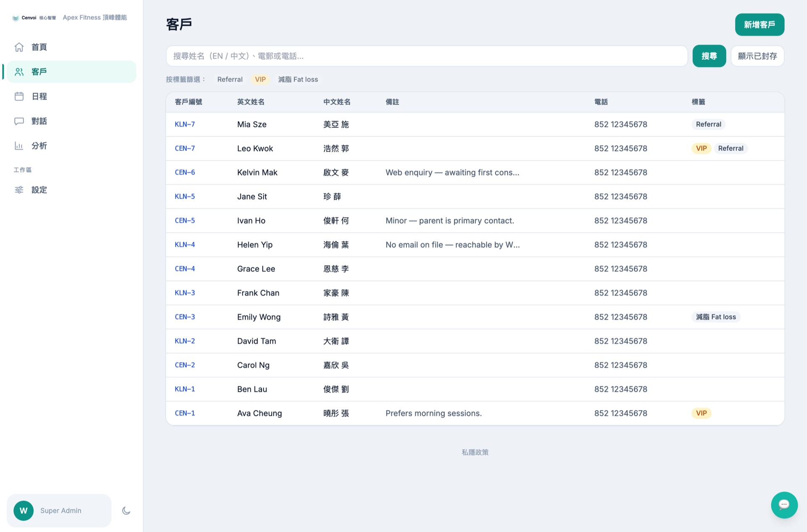Click the Cenvoi logo

[34, 18]
